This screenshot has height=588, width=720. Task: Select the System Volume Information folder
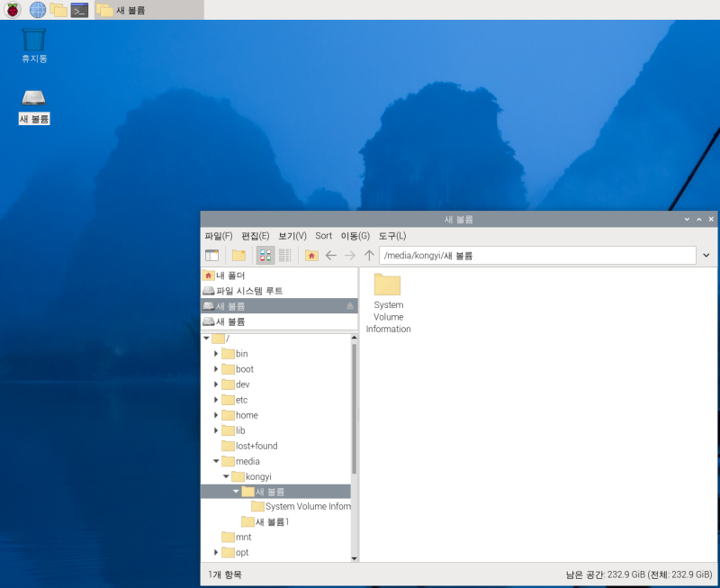point(388,303)
